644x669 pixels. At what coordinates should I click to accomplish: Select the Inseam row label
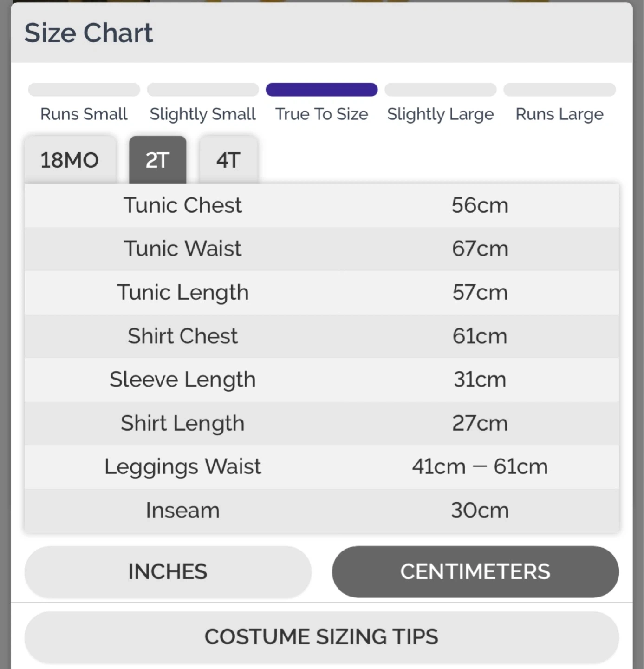182,510
